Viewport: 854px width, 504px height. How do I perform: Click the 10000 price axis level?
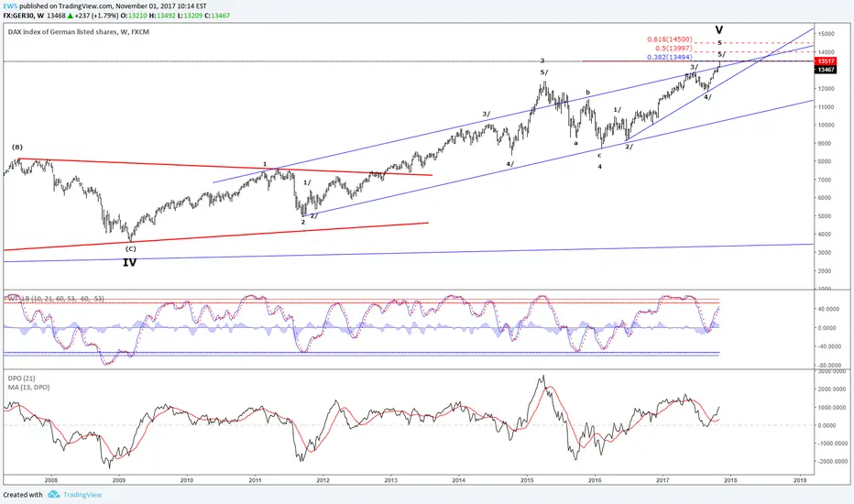coord(827,125)
